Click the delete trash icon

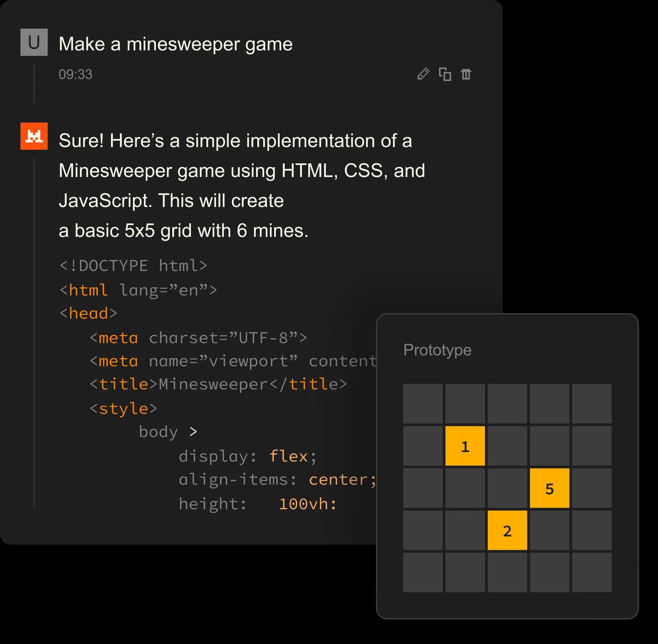(x=466, y=74)
